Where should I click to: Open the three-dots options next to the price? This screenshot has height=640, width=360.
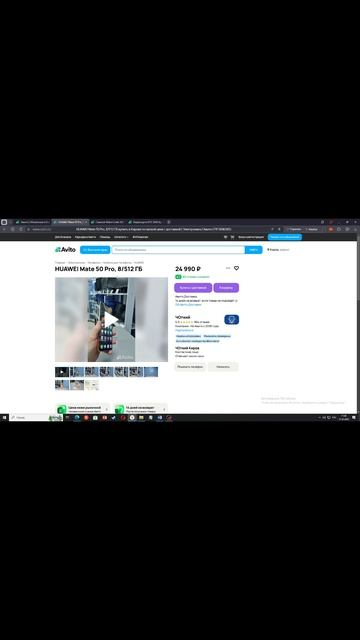coord(228,268)
